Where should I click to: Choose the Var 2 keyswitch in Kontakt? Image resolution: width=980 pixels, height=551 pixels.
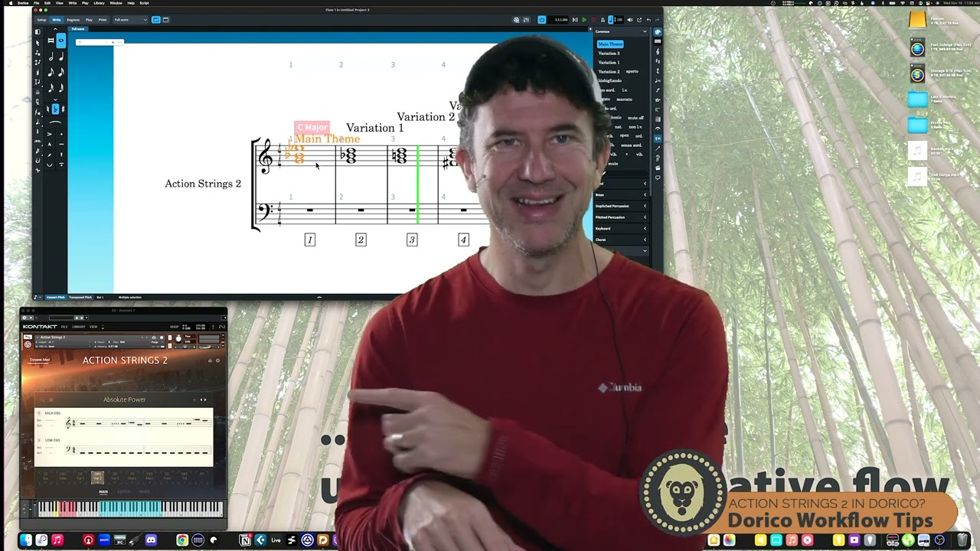[97, 477]
